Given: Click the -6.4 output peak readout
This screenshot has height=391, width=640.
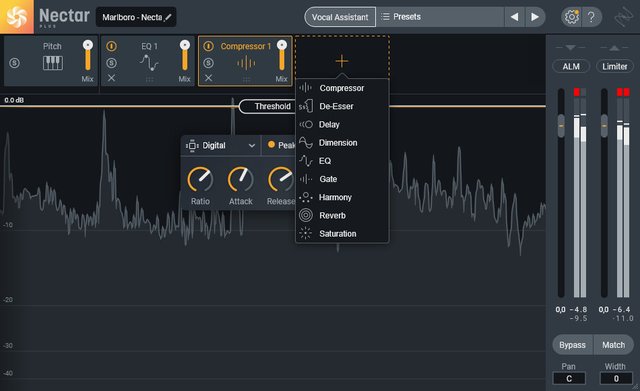Looking at the screenshot, I should coord(621,309).
